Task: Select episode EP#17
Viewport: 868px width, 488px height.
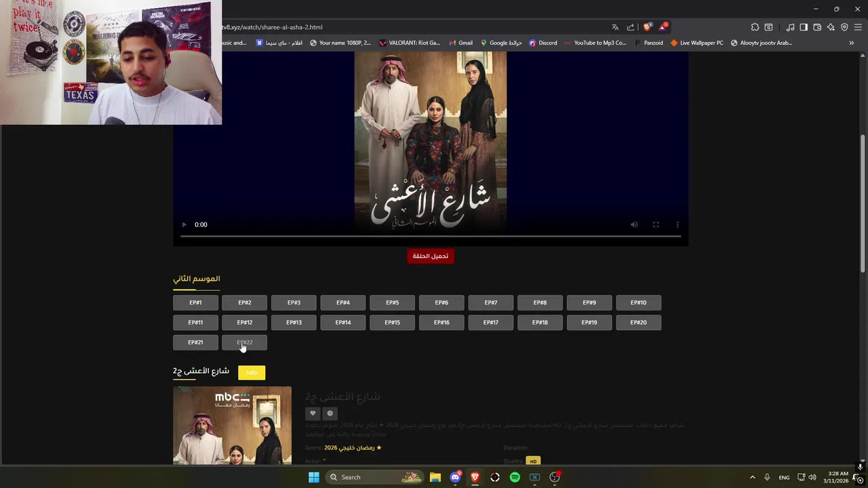Action: point(491,323)
